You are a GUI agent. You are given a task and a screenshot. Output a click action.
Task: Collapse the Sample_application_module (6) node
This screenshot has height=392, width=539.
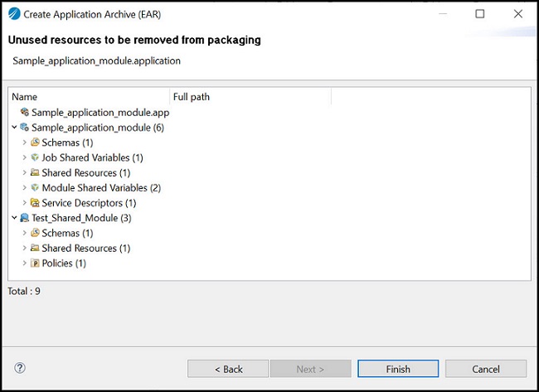click(x=14, y=128)
